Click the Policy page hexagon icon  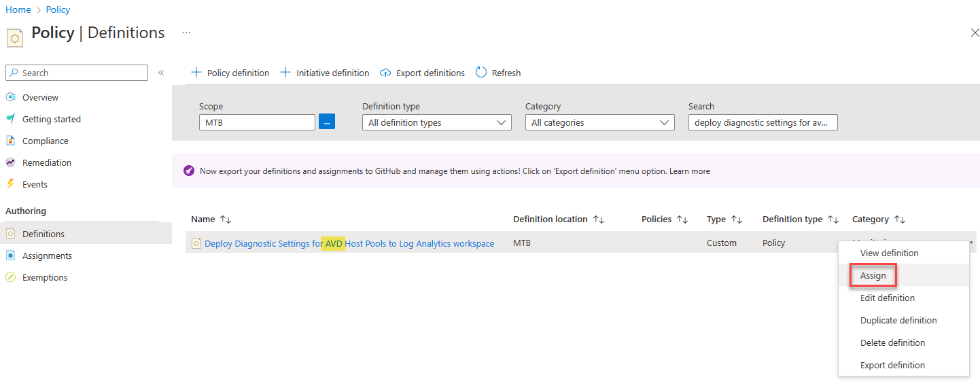[x=16, y=37]
